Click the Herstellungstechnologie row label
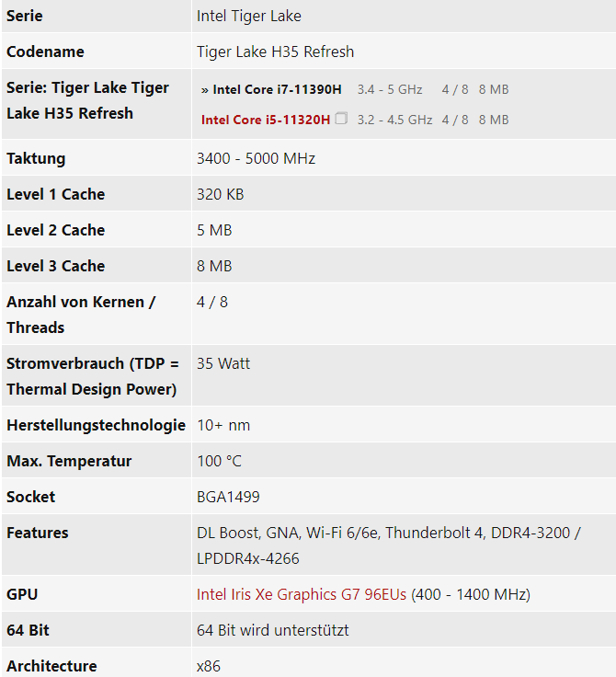The height and width of the screenshot is (677, 616). tap(96, 425)
